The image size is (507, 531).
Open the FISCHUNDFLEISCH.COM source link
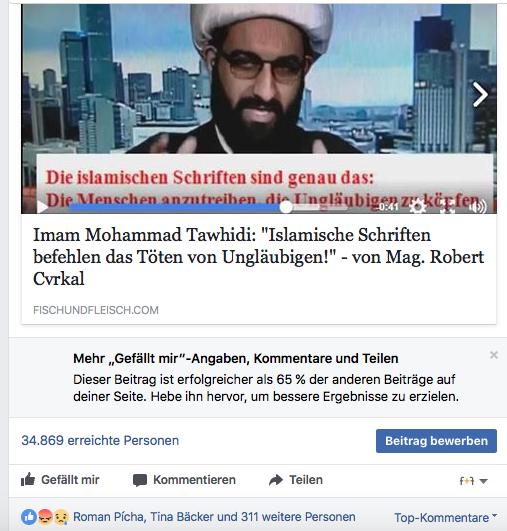(x=96, y=310)
